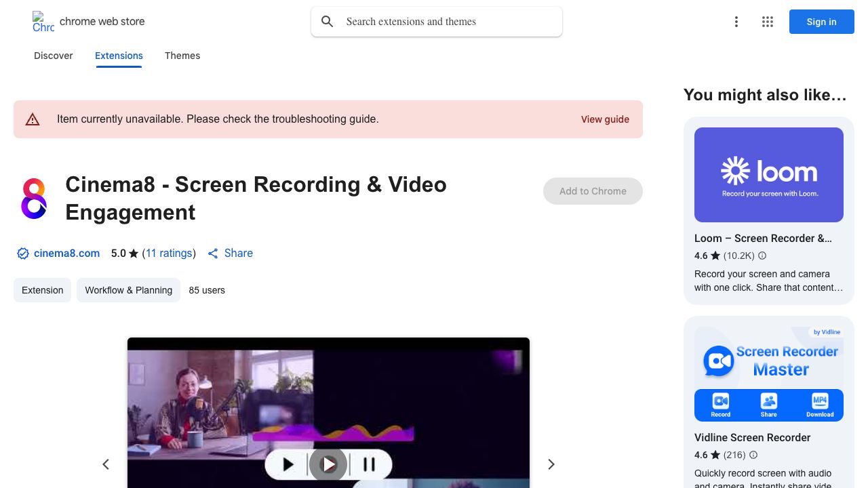Screen dimensions: 868x488
Task: Click info icon next to Loom ratings
Action: (x=762, y=256)
